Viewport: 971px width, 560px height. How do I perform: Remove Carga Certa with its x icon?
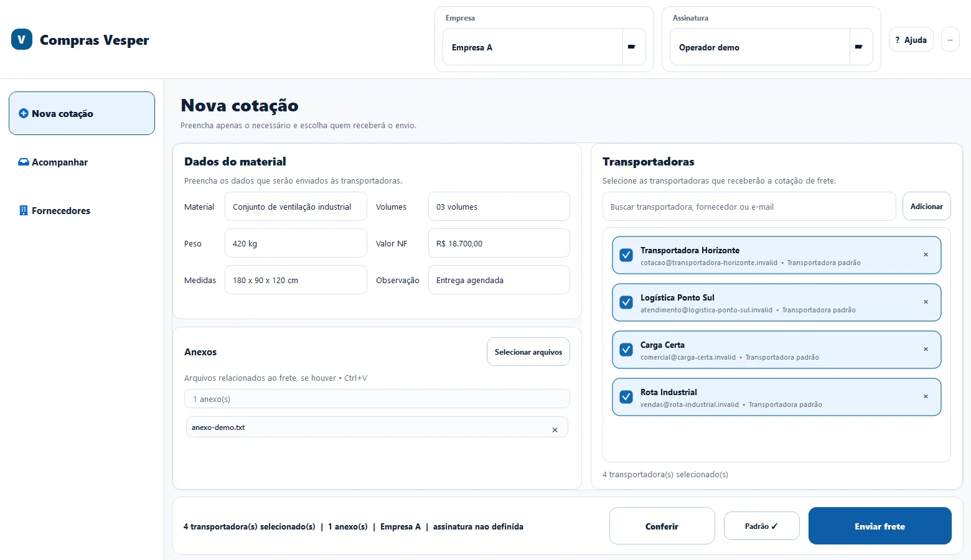click(x=926, y=349)
